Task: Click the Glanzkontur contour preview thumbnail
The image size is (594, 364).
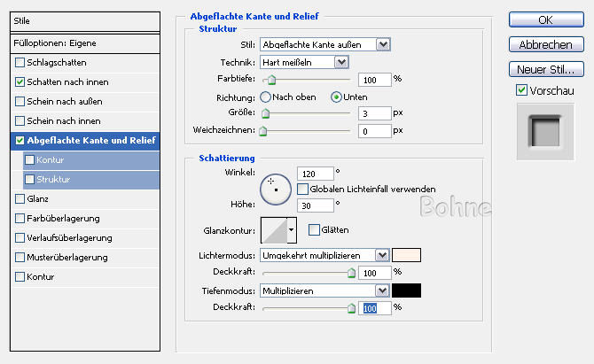Action: tap(273, 230)
